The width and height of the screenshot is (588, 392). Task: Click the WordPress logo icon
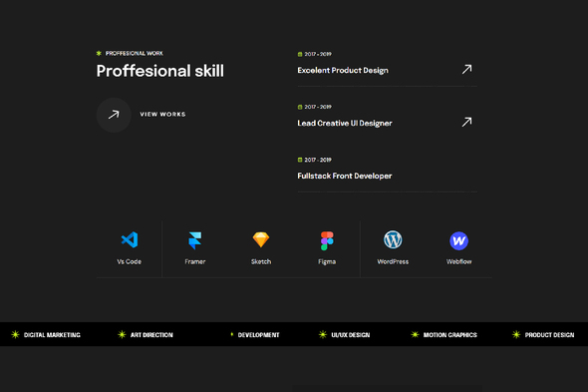tap(393, 239)
